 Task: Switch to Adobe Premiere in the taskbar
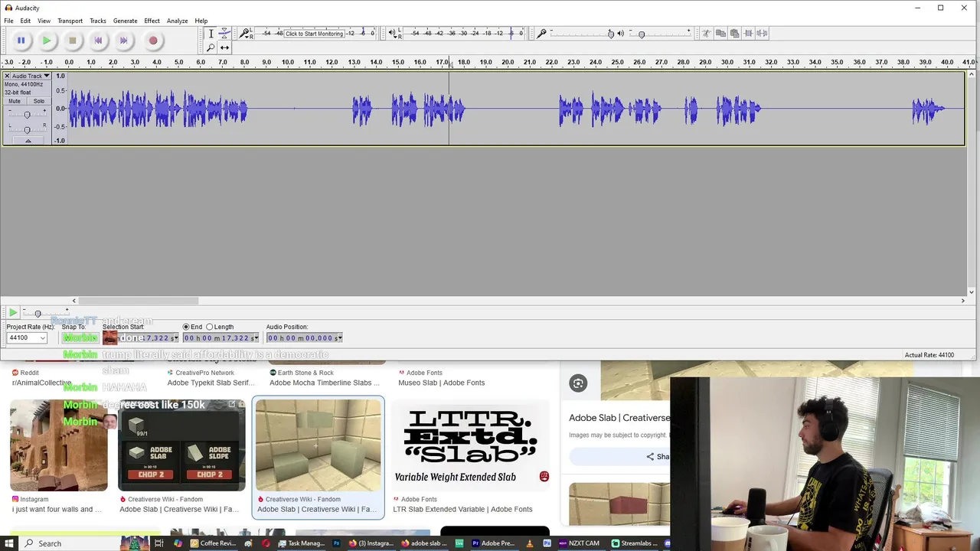coord(493,543)
